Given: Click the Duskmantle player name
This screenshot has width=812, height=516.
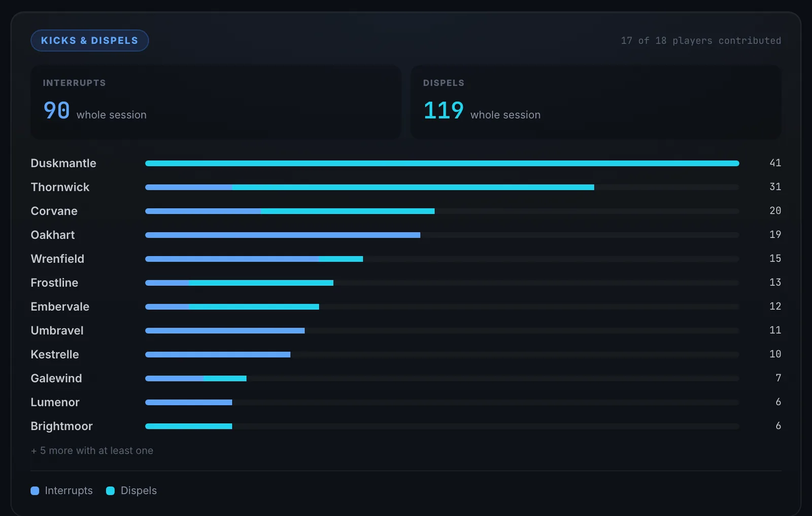Looking at the screenshot, I should 63,163.
